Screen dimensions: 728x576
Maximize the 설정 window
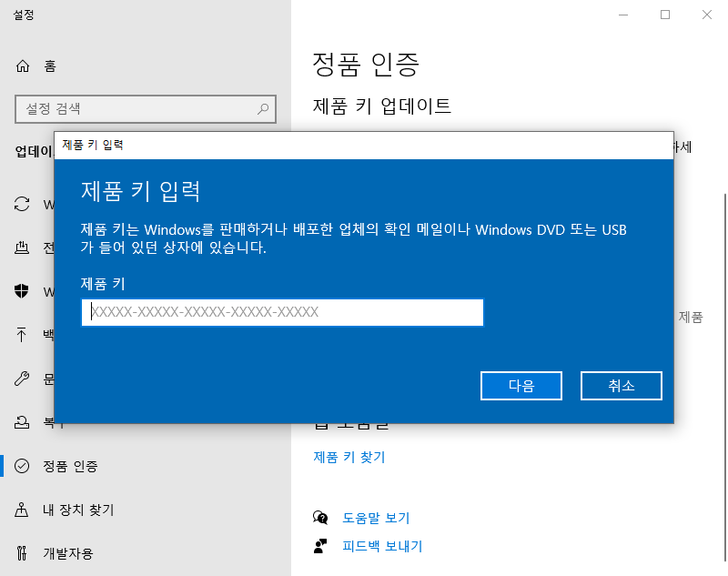(665, 15)
